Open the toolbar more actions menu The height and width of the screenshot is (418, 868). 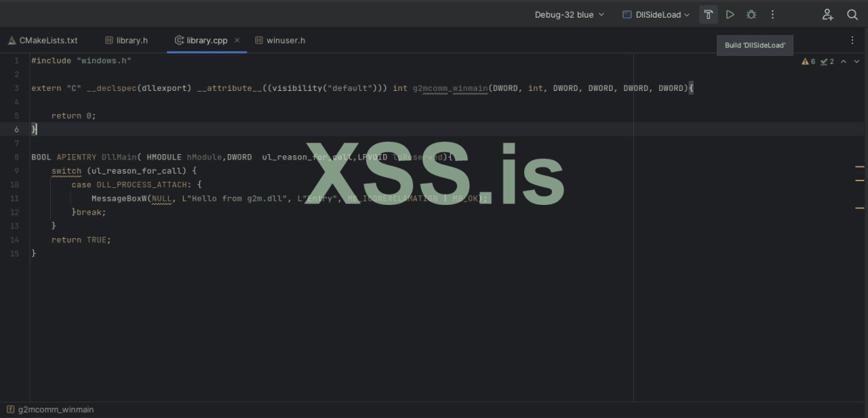(x=772, y=14)
